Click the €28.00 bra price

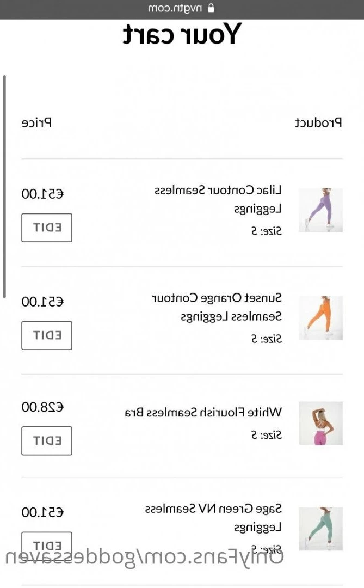[x=42, y=407]
